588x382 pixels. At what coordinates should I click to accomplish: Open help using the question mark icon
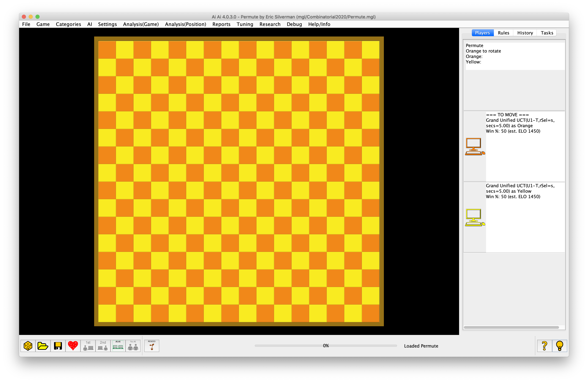544,346
